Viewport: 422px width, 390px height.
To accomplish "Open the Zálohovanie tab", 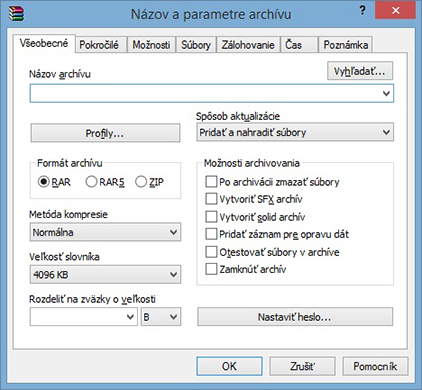I will pyautogui.click(x=248, y=45).
